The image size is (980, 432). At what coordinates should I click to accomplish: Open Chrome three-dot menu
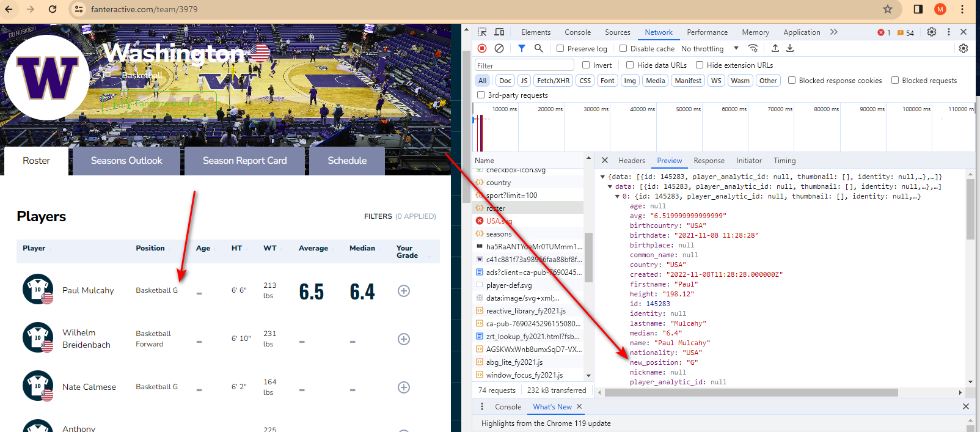962,9
